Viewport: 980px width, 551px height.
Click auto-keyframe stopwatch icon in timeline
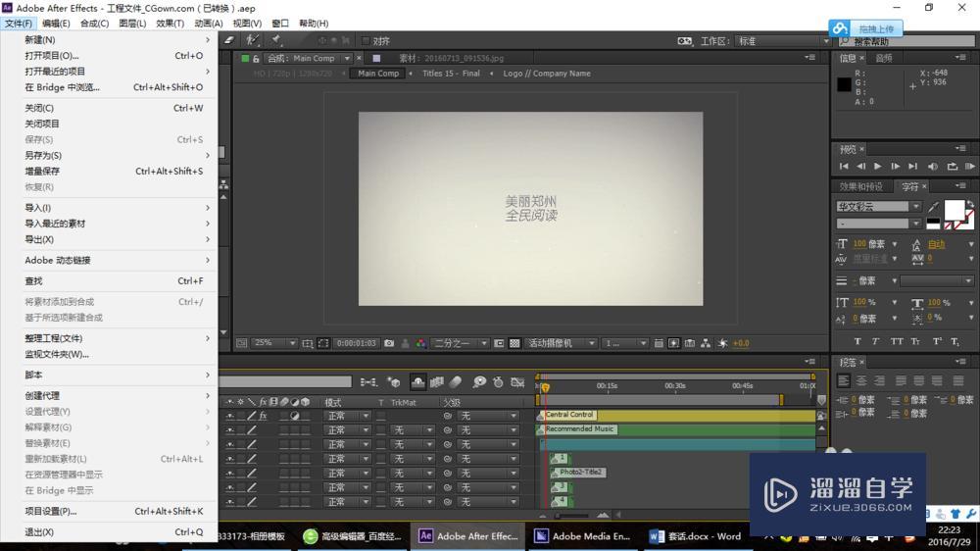(x=498, y=382)
